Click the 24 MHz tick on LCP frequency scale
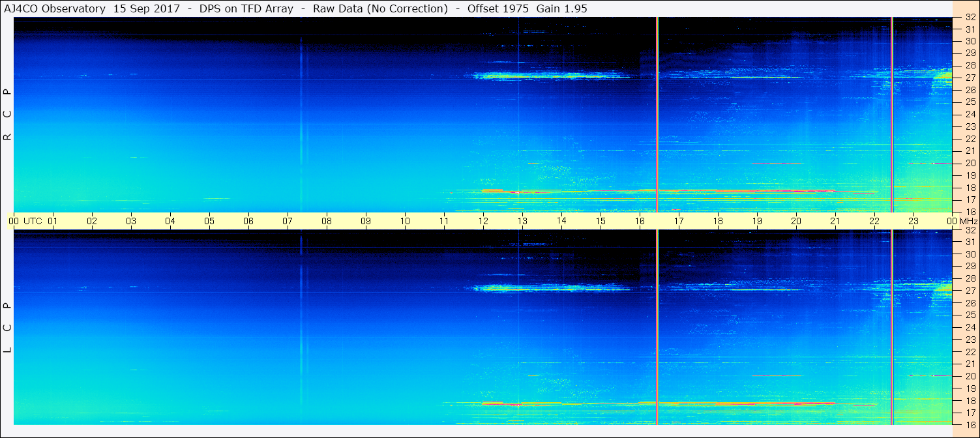Image resolution: width=980 pixels, height=438 pixels. pos(970,327)
